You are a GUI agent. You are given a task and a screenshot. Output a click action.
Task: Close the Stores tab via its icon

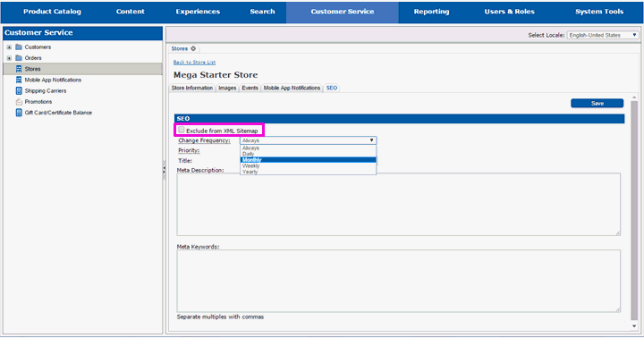tap(193, 48)
